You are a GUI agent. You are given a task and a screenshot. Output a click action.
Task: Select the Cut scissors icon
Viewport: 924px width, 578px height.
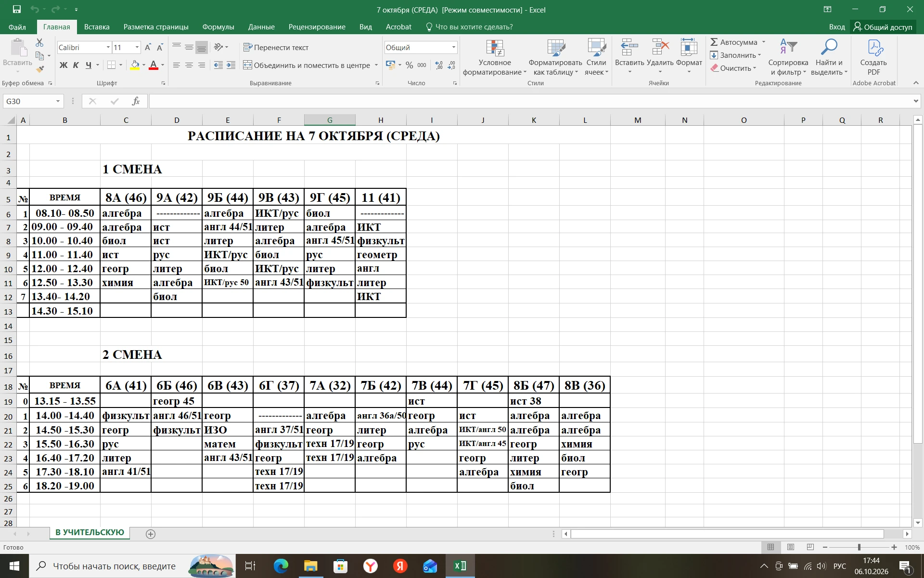pos(40,42)
